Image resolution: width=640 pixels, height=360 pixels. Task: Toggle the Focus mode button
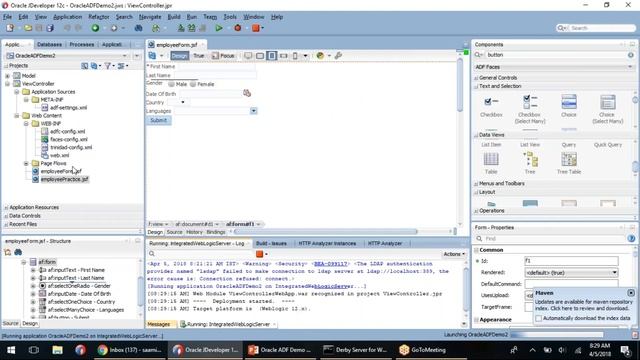223,56
